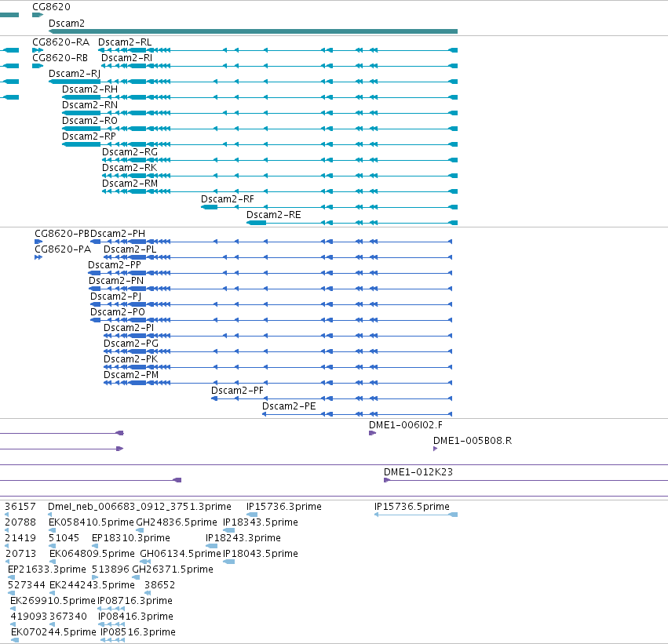Select the Dmel_neb_006683_0912_3751.3prime label
Viewport: 668px width, 644px height.
139,507
